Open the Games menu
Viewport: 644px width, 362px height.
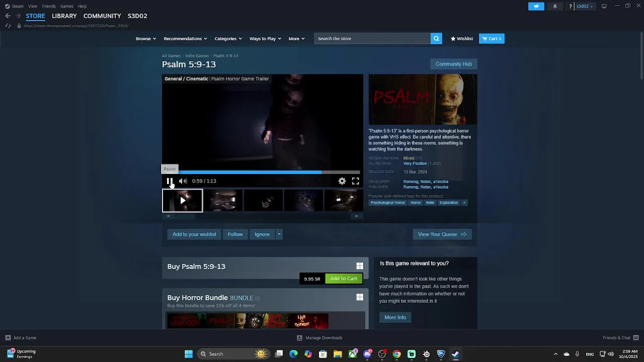coord(67,6)
